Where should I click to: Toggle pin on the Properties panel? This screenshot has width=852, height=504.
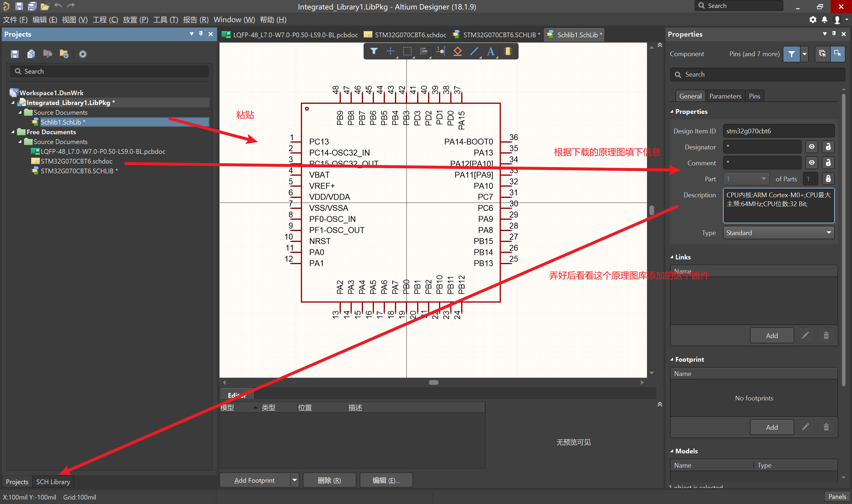click(x=834, y=34)
